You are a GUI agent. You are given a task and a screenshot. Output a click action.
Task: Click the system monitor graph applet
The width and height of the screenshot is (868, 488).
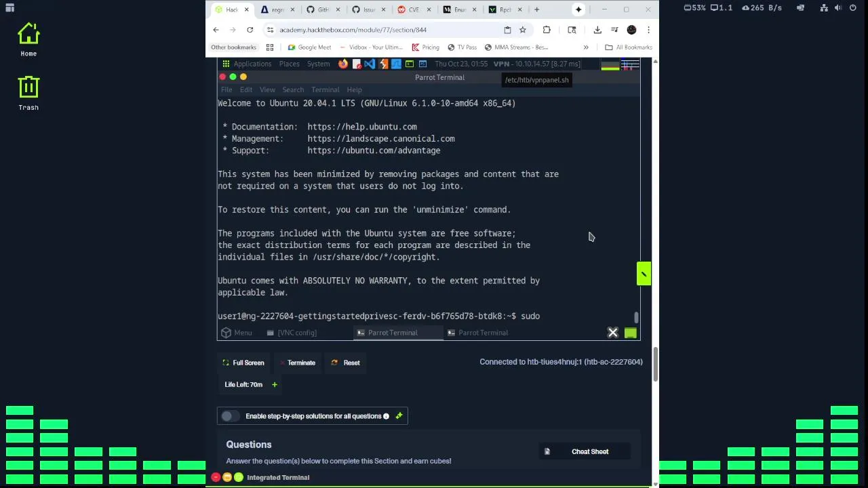[x=610, y=64]
